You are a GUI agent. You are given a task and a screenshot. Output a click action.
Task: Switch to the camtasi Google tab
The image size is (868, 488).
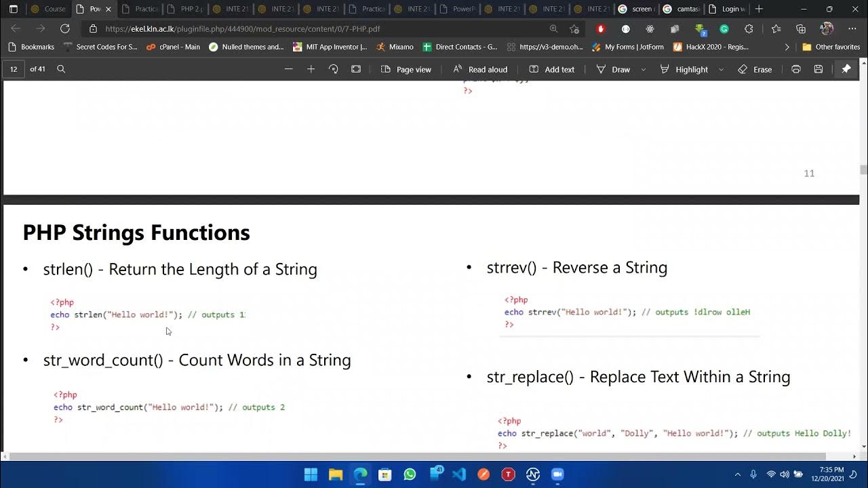tap(682, 9)
